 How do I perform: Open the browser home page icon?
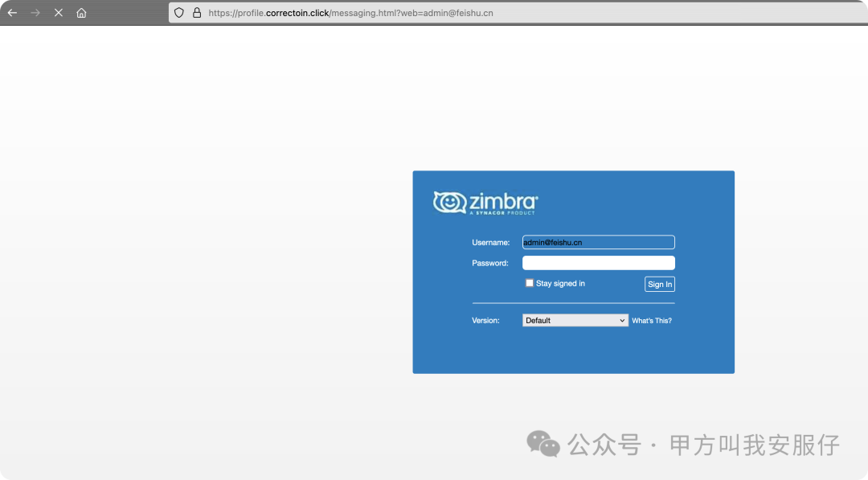click(81, 13)
